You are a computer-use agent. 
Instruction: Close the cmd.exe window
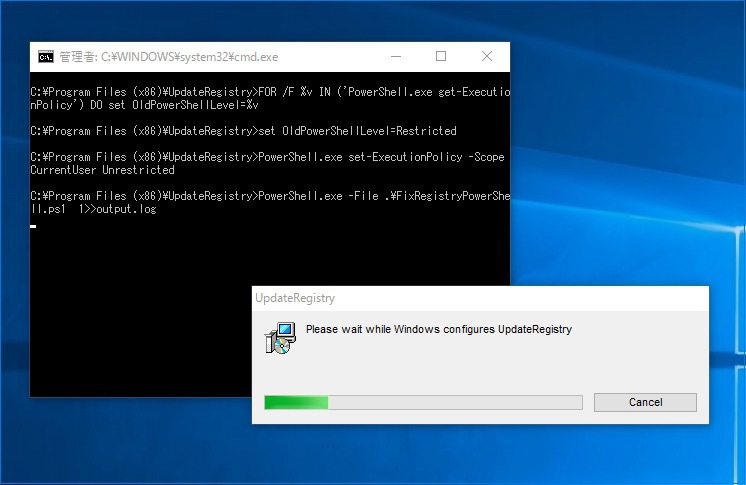click(487, 57)
